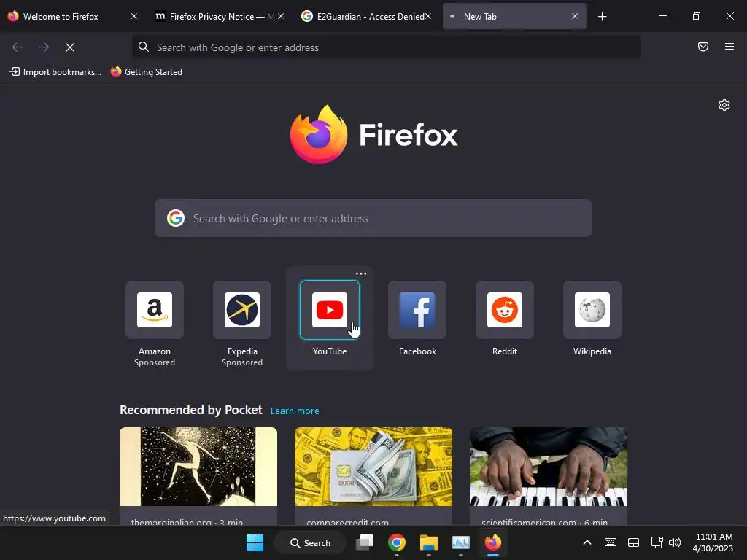Open network settings tray icon
The width and height of the screenshot is (747, 560).
click(657, 542)
